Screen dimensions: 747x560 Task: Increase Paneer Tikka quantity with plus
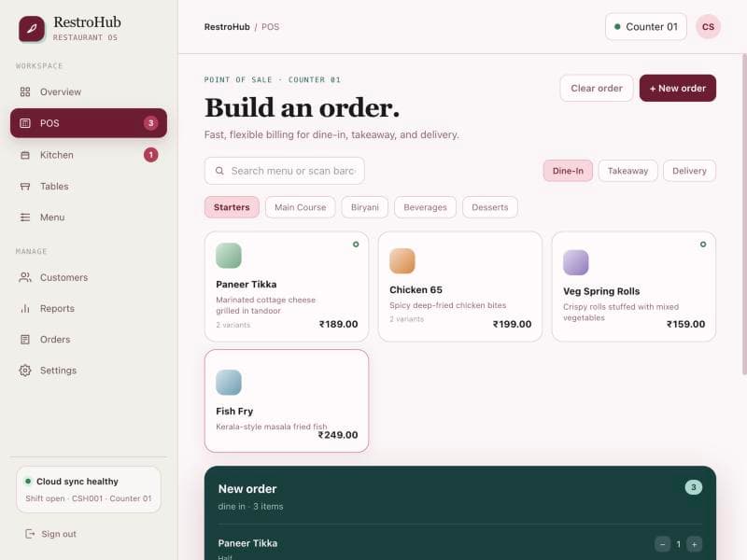tap(694, 544)
